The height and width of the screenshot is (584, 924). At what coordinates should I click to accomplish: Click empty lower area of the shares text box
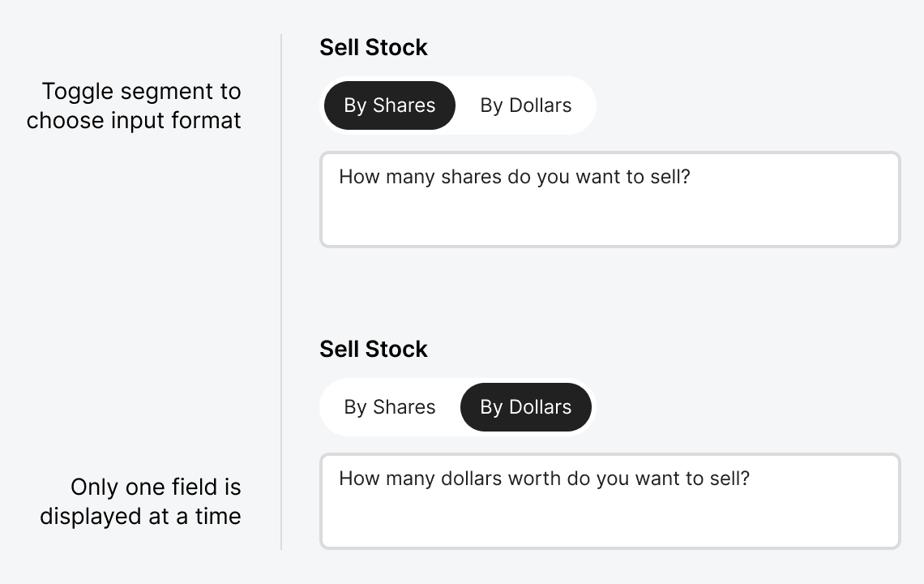pyautogui.click(x=610, y=221)
